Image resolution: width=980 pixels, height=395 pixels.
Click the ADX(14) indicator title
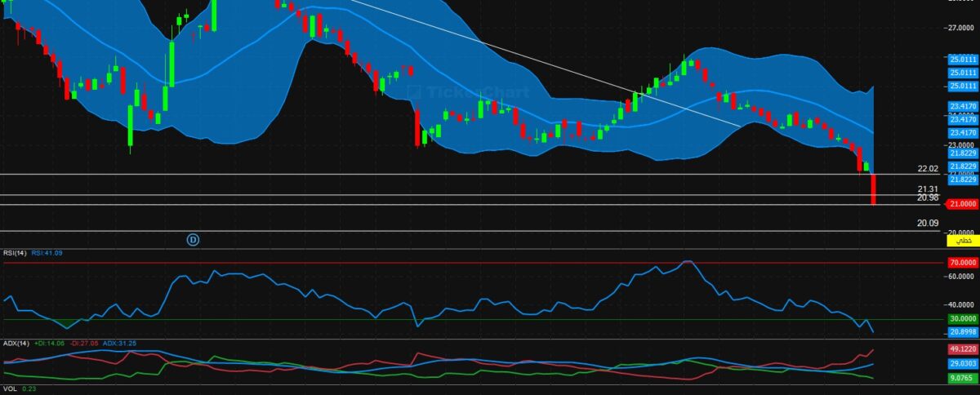(x=16, y=344)
